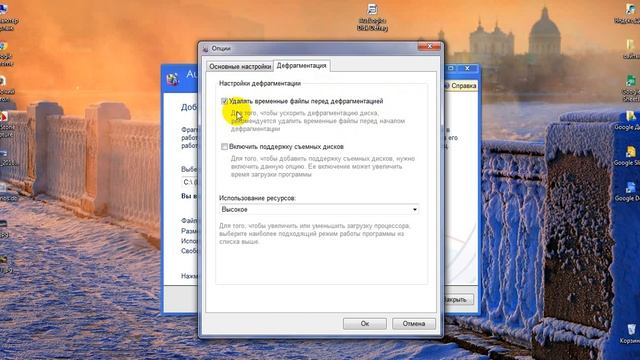This screenshot has height=360, width=640.
Task: Click the 'Использование ресурсов:' label
Action: [x=258, y=198]
